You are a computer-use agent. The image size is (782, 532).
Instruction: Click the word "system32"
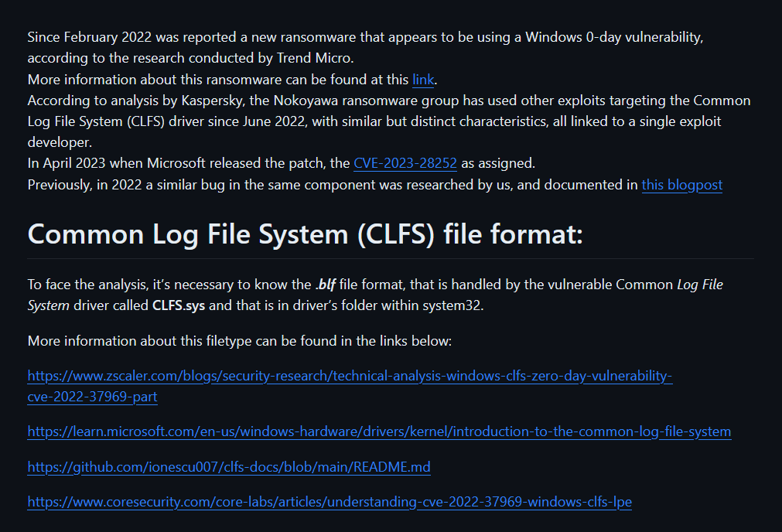[452, 305]
